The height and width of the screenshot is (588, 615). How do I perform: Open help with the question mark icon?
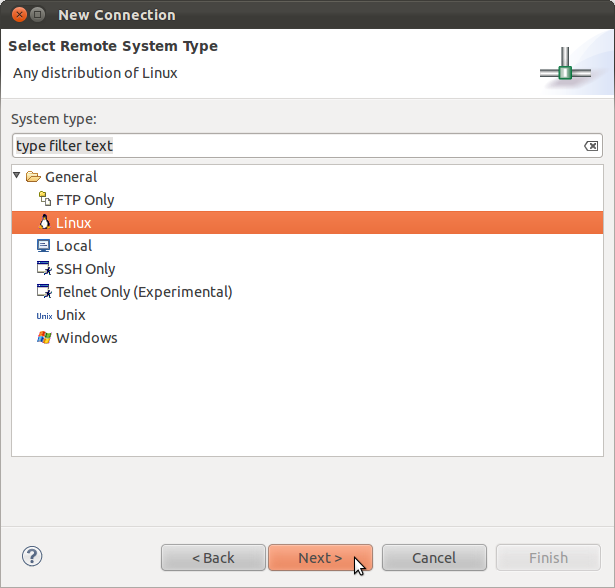pos(32,556)
